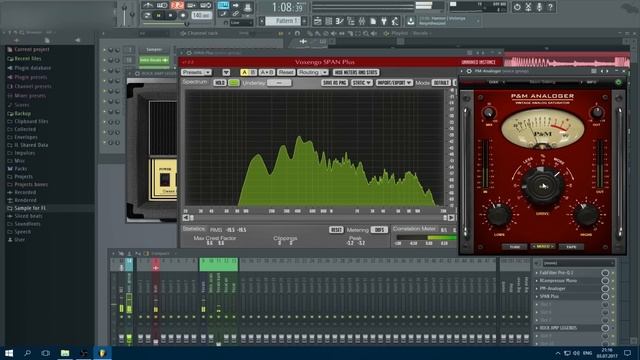Click the microphone recording icon in top bar
The image size is (640, 360).
540,7
